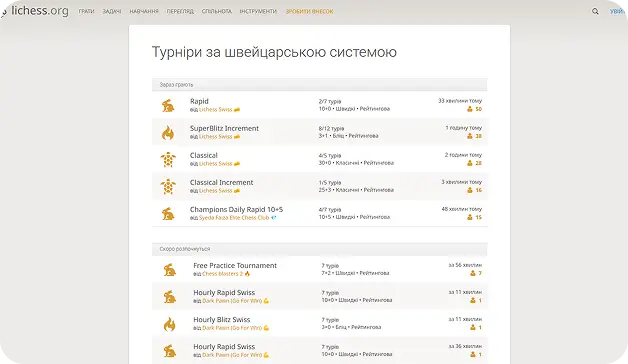
Task: Open the ГРАТИ menu
Action: 86,12
